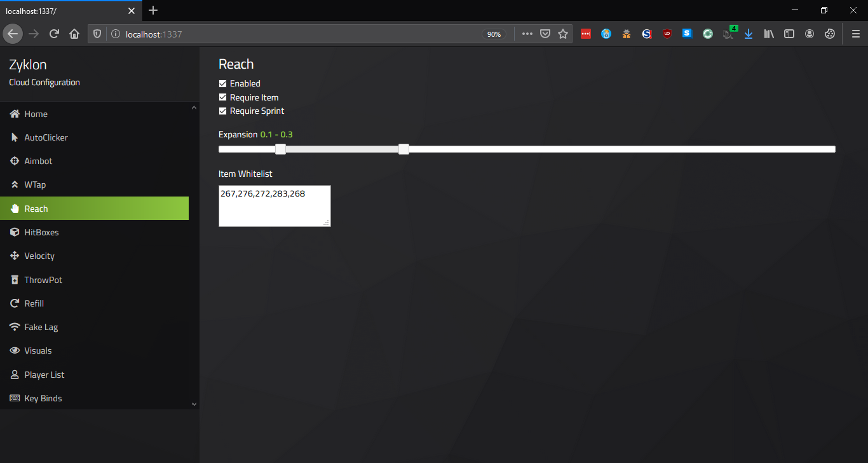Open Aimbot crosshair icon in sidebar
The image size is (868, 463).
15,161
